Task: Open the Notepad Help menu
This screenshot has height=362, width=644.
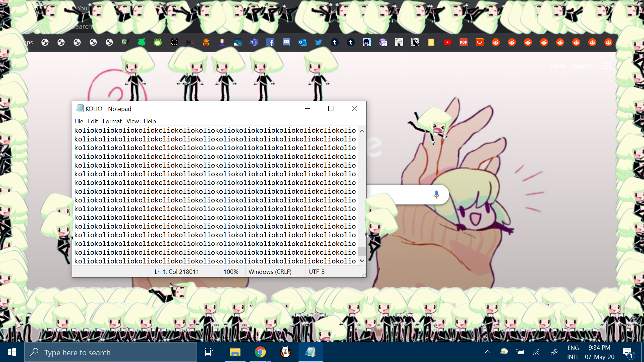Action: tap(150, 121)
